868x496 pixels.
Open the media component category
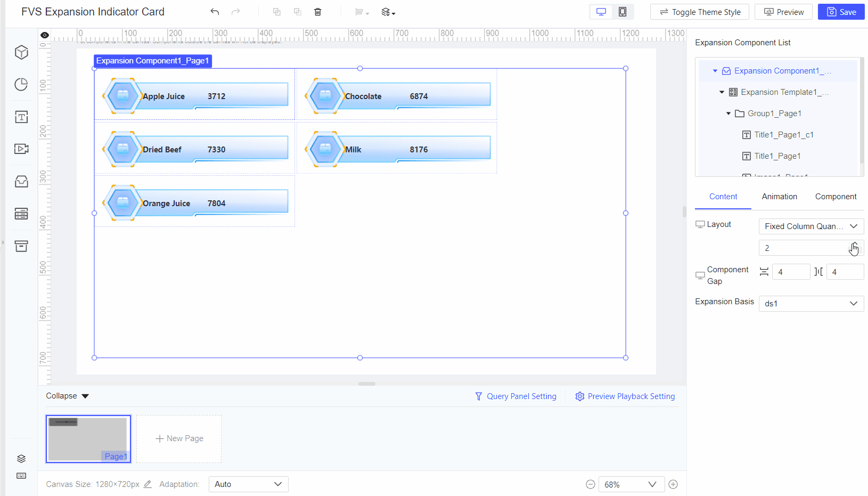(21, 149)
